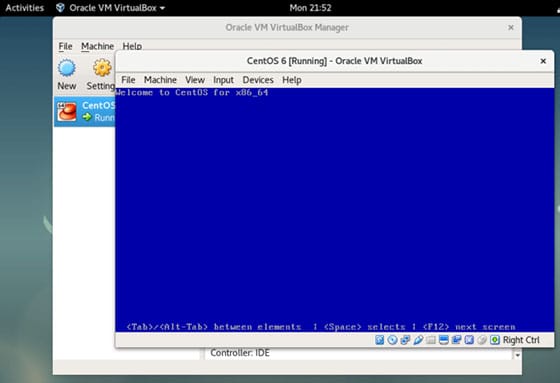Click the display status bar icon
This screenshot has width=560, height=383.
click(444, 340)
